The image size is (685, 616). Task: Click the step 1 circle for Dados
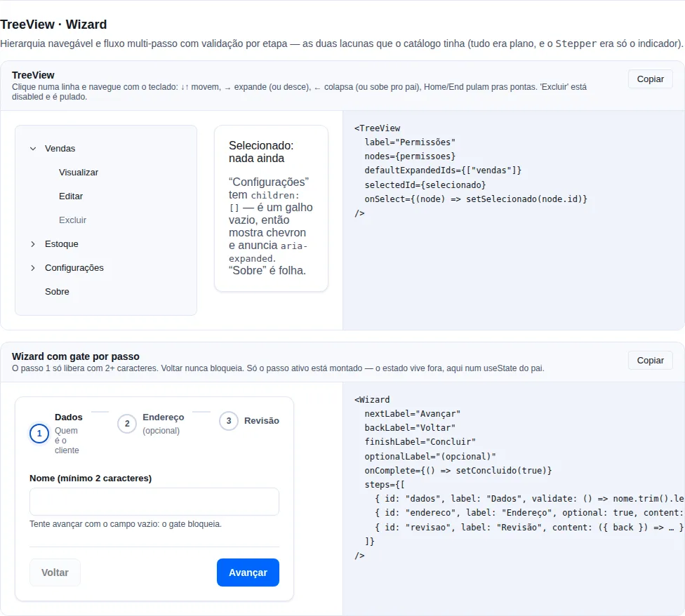(x=39, y=434)
